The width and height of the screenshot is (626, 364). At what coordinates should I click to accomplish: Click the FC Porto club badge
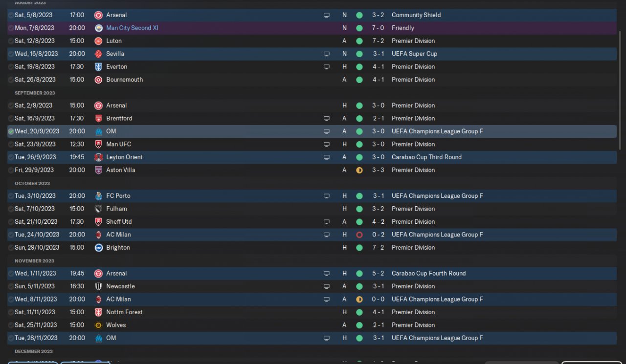[x=98, y=196]
